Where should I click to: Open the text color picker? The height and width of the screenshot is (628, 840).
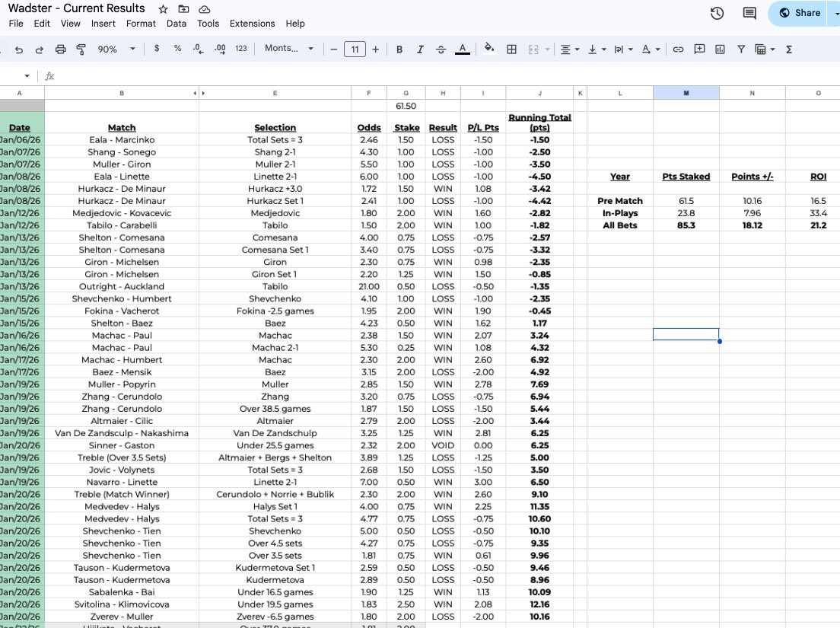[463, 49]
